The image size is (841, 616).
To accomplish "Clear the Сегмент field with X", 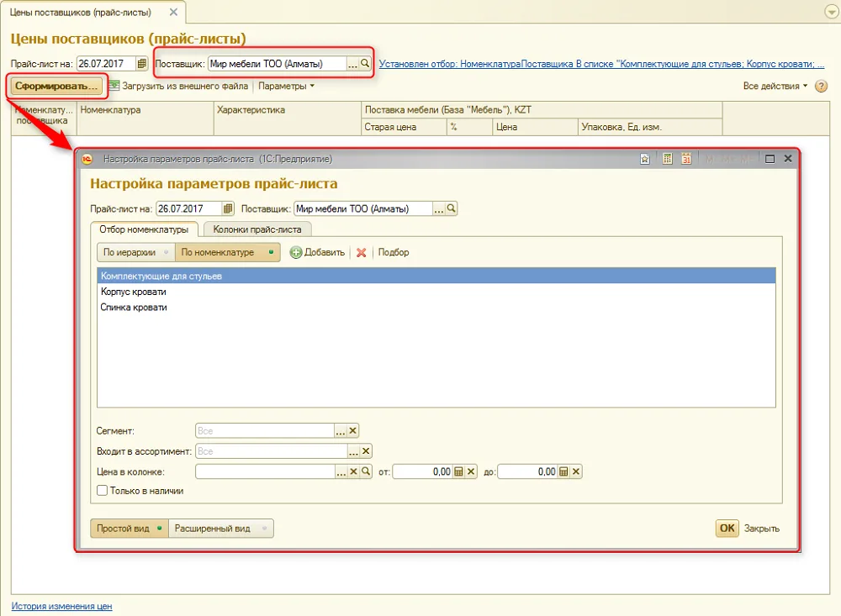I will pos(353,430).
